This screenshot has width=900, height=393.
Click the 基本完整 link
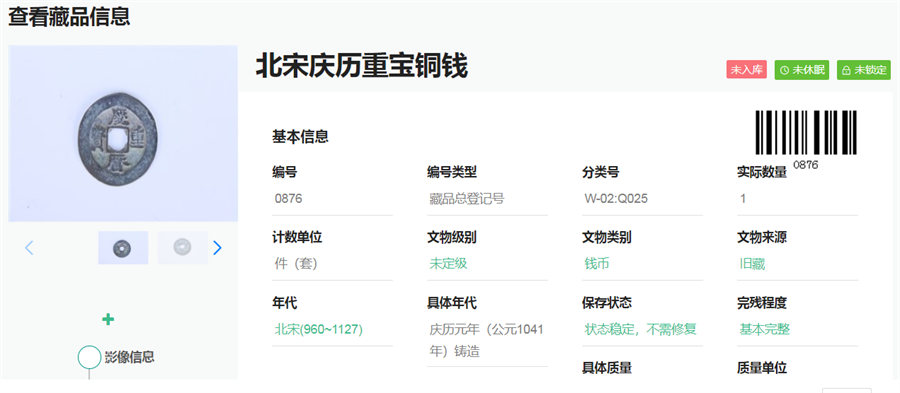point(765,329)
